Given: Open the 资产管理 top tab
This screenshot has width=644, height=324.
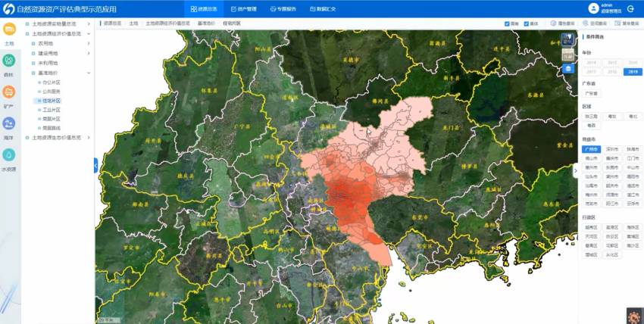Looking at the screenshot, I should tap(241, 9).
